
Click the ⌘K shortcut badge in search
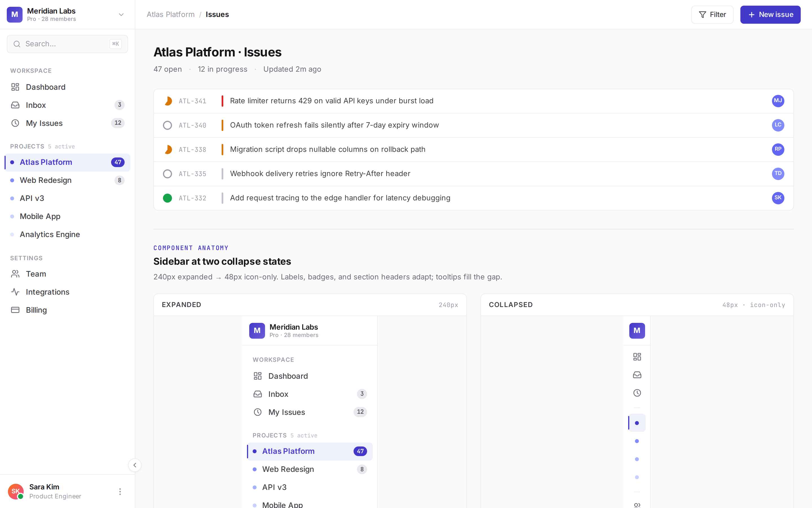pos(115,44)
